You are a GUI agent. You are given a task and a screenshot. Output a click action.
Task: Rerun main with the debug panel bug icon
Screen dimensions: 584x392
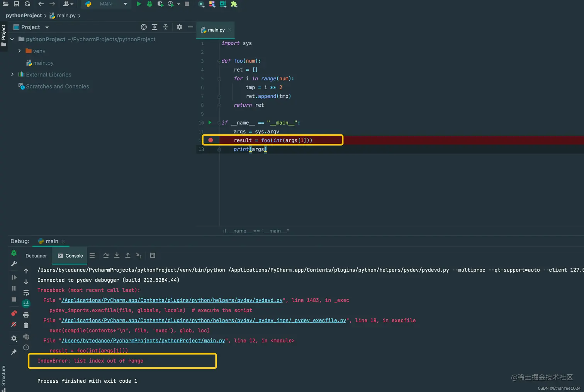pos(14,253)
